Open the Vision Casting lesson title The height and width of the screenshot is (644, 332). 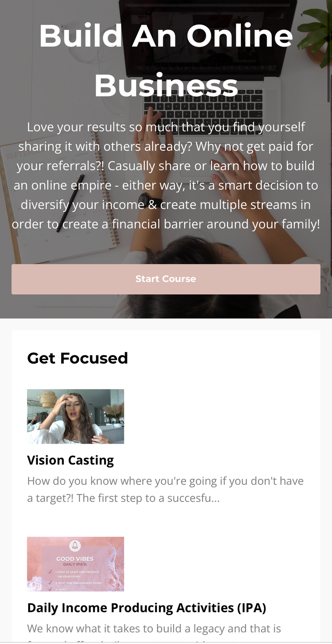point(71,460)
